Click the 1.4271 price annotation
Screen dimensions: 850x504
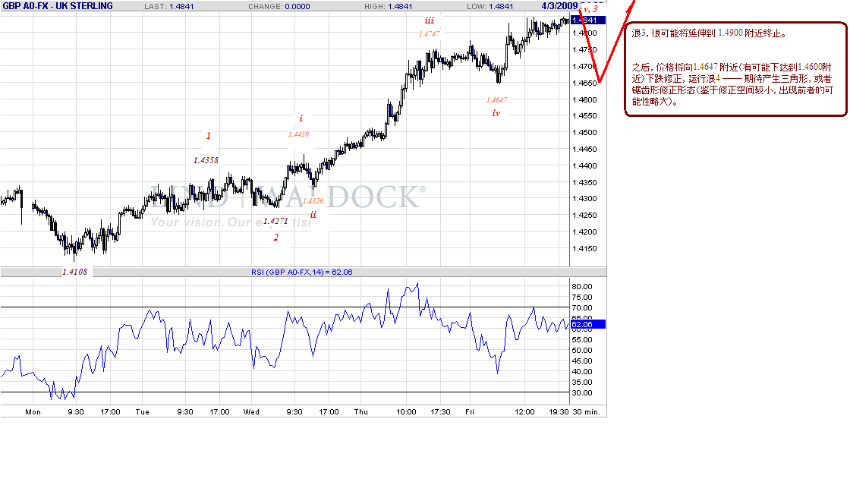(275, 221)
